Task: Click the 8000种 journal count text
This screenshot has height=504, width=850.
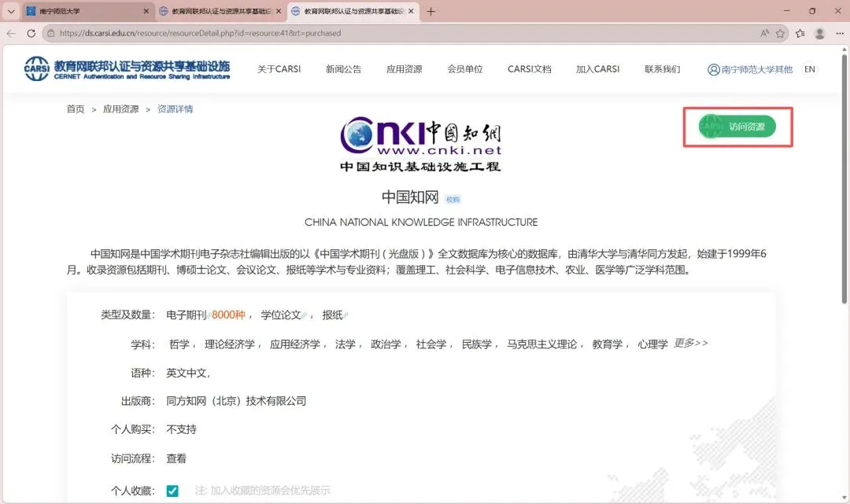Action: click(x=228, y=315)
